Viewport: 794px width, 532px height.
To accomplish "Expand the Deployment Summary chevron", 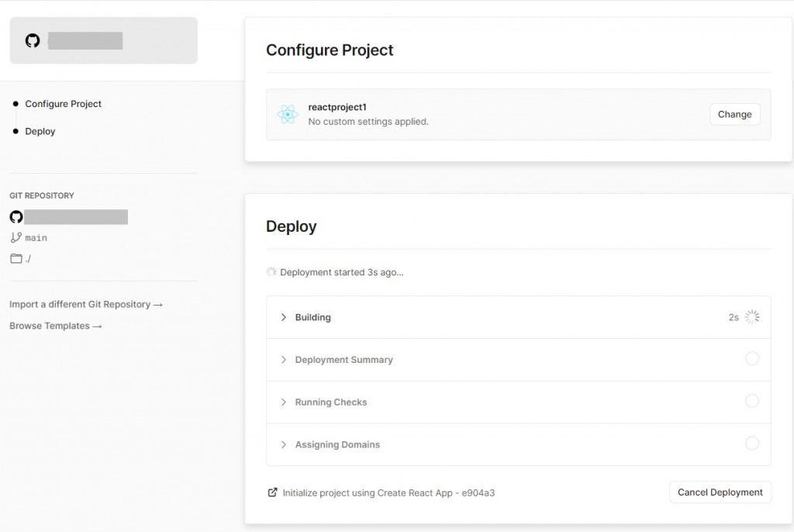I will pyautogui.click(x=284, y=360).
